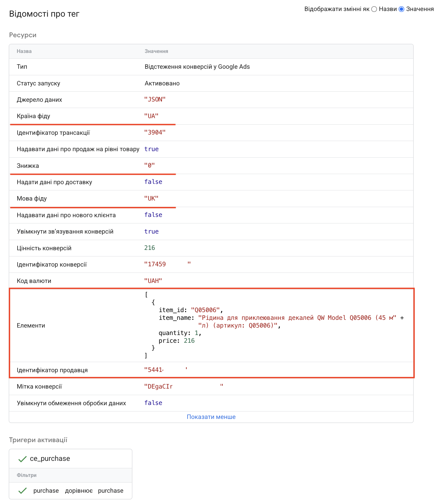Click the green checkmark beside ce_purchase
Screen dimensions: 443x504
tap(23, 459)
